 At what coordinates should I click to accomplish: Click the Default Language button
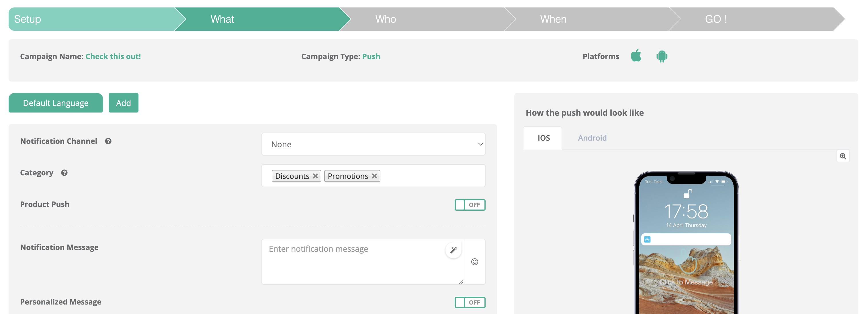point(56,103)
